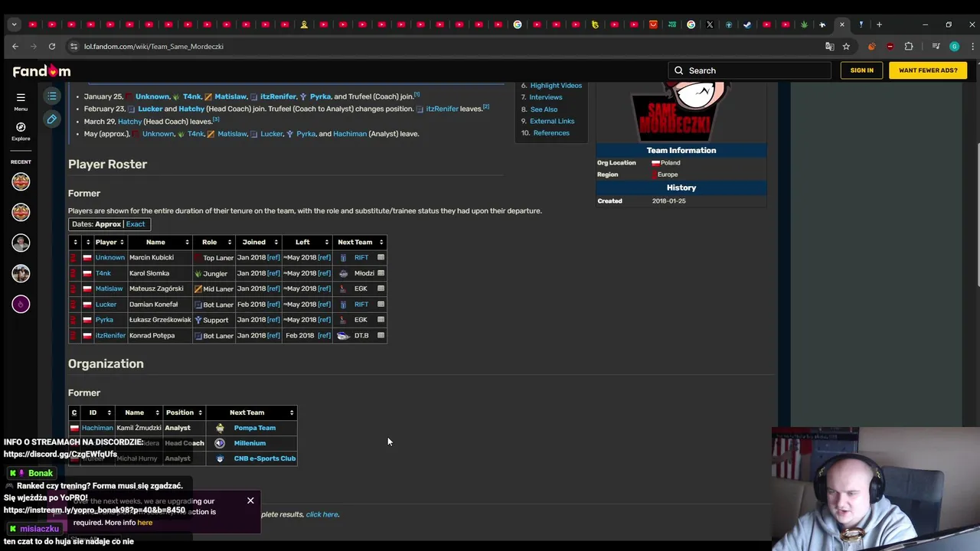Jump to See Also section
Screen dimensions: 980x551
[x=544, y=109]
